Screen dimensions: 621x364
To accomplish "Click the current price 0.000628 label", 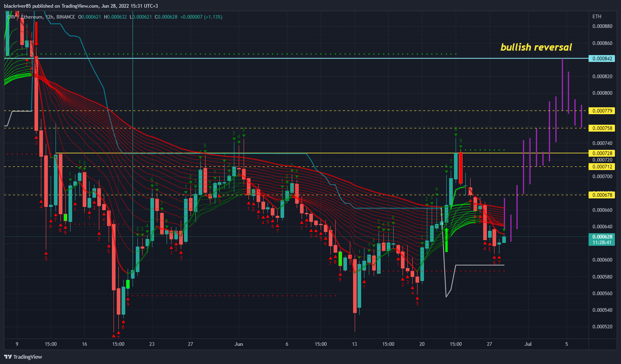I will point(602,237).
